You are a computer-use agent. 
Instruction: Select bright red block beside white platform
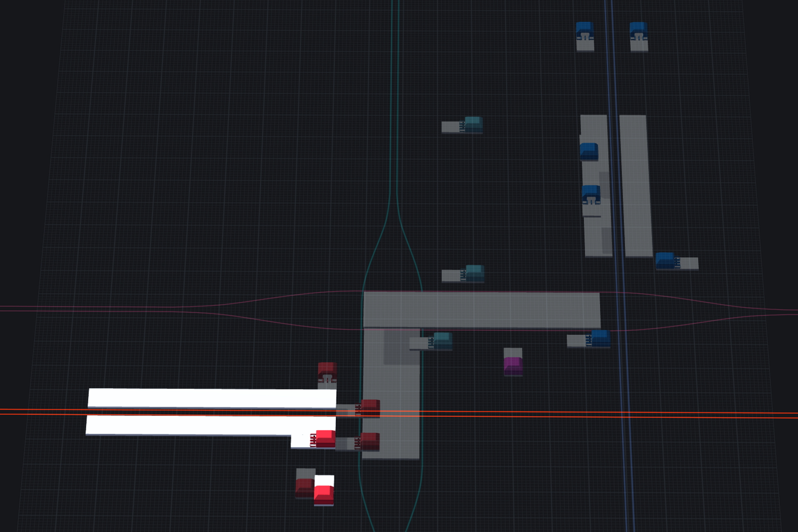(325, 438)
